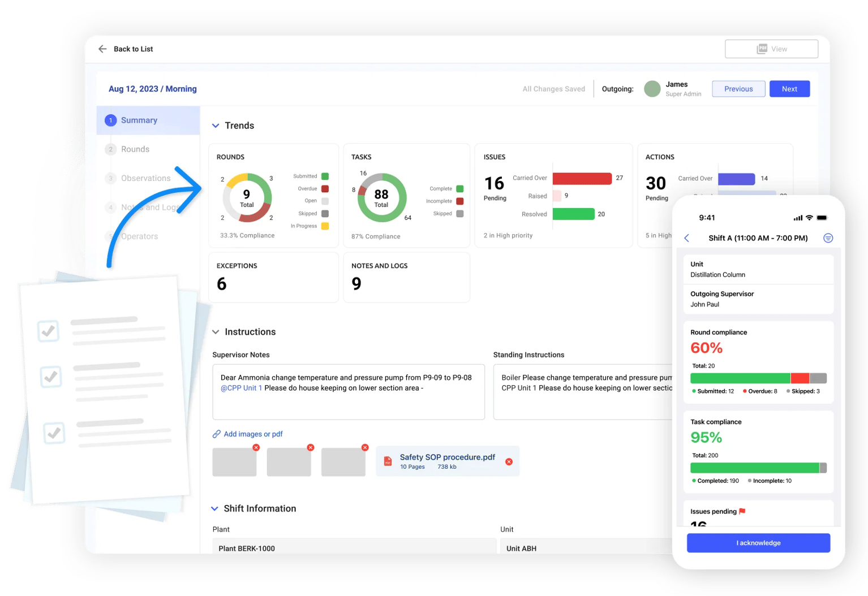The image size is (868, 596).
Task: Click Add images or pdf link
Action: pyautogui.click(x=253, y=434)
